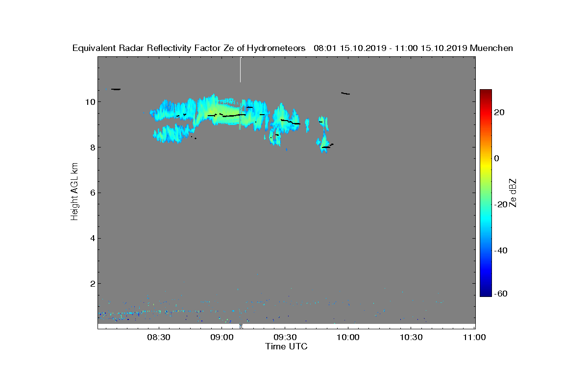Click the height tick label 10
Screen dimensions: 588x392
pos(90,102)
